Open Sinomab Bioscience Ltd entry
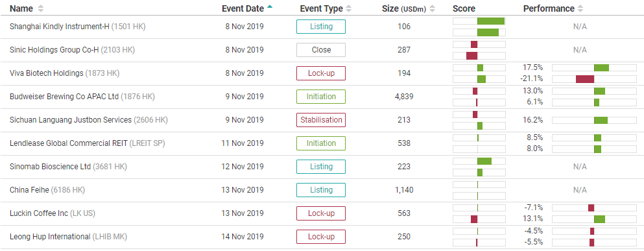The height and width of the screenshot is (251, 644). (x=68, y=167)
